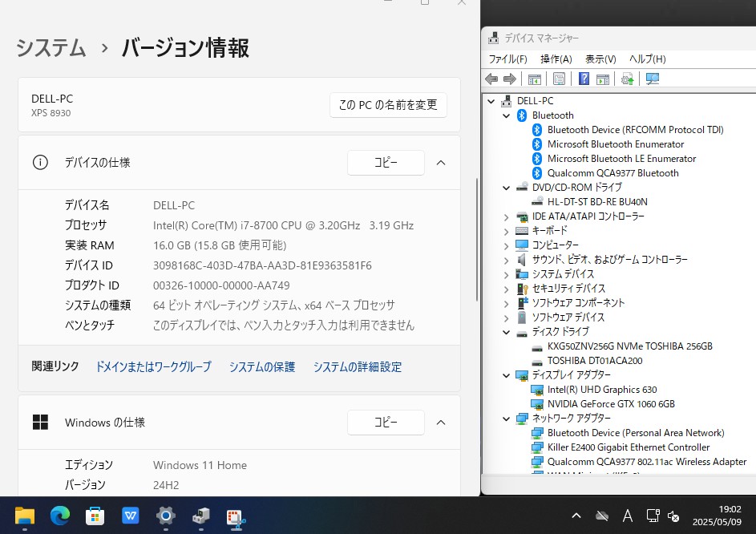Open ドメインまたはワークグループ link

coord(153,366)
